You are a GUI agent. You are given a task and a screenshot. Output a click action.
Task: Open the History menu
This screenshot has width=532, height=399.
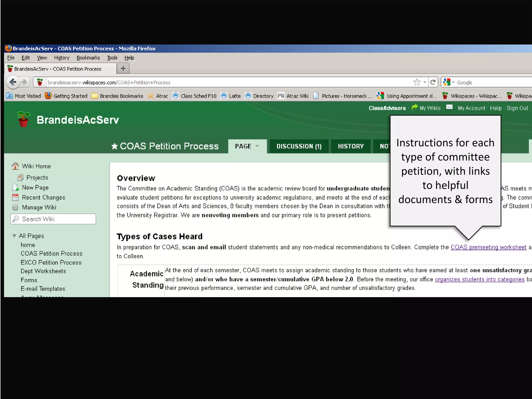62,58
